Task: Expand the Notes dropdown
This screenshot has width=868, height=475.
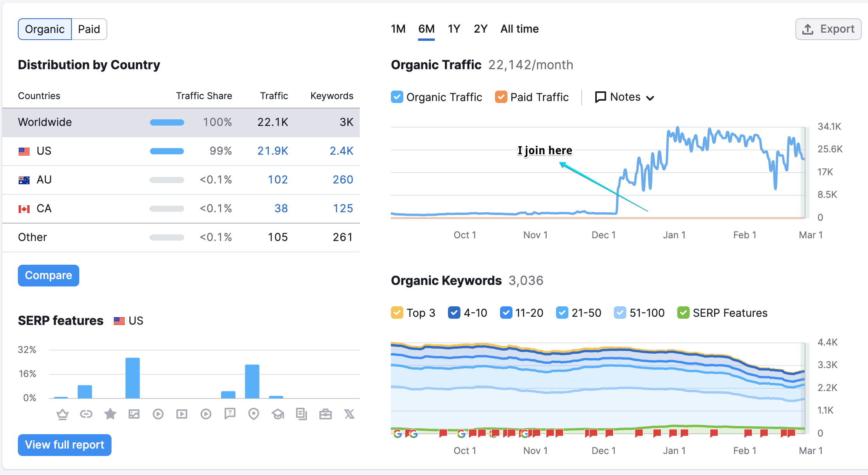Action: (625, 97)
